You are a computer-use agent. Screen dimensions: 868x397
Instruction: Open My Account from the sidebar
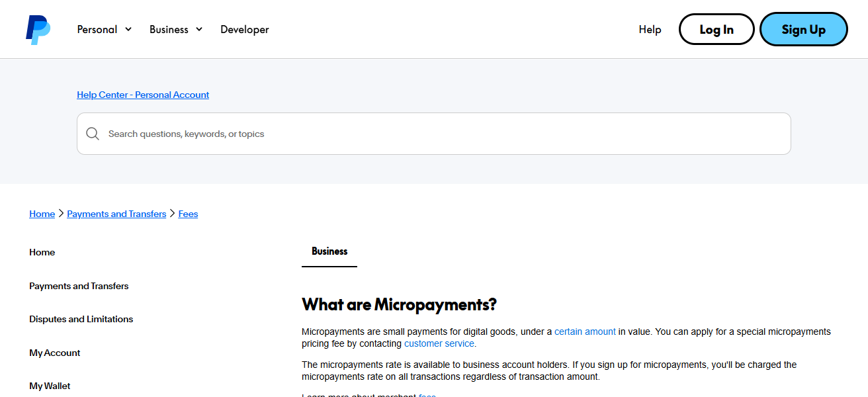coord(54,352)
